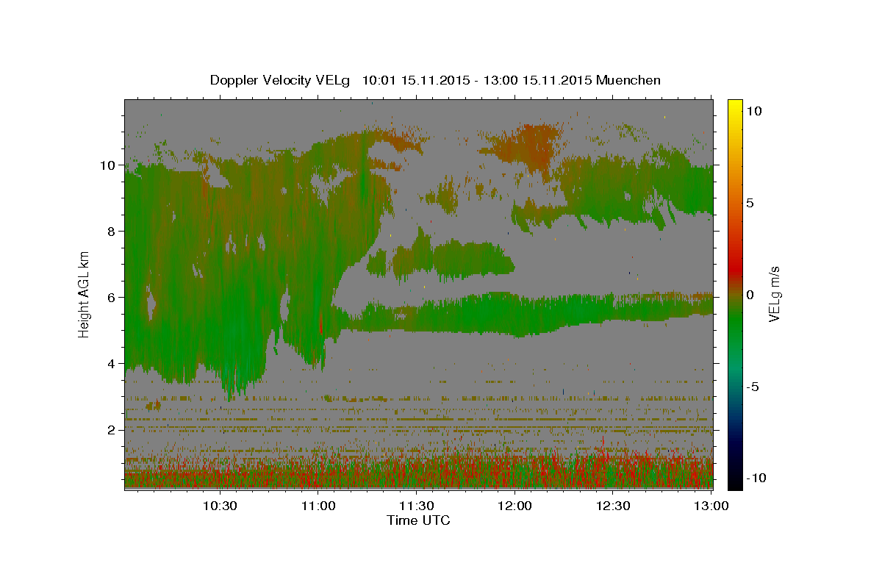Screen dimensions: 882x588
Task: Click the colorbar label '0'
Action: tap(750, 294)
